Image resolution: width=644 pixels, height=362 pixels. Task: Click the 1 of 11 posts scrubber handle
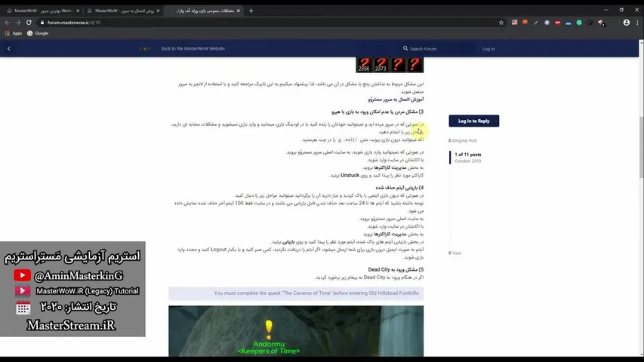467,158
